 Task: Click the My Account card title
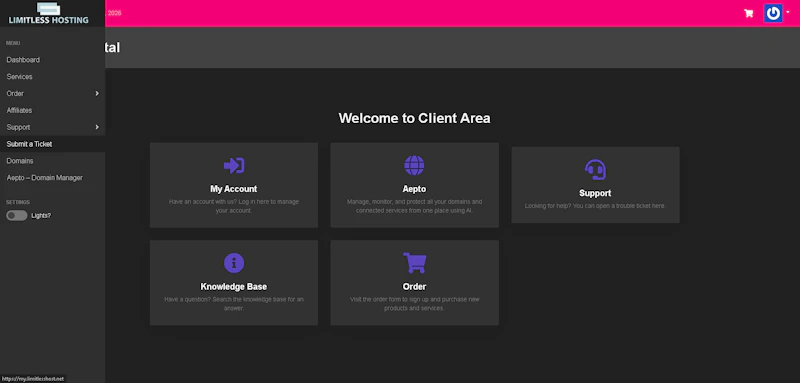pyautogui.click(x=234, y=189)
